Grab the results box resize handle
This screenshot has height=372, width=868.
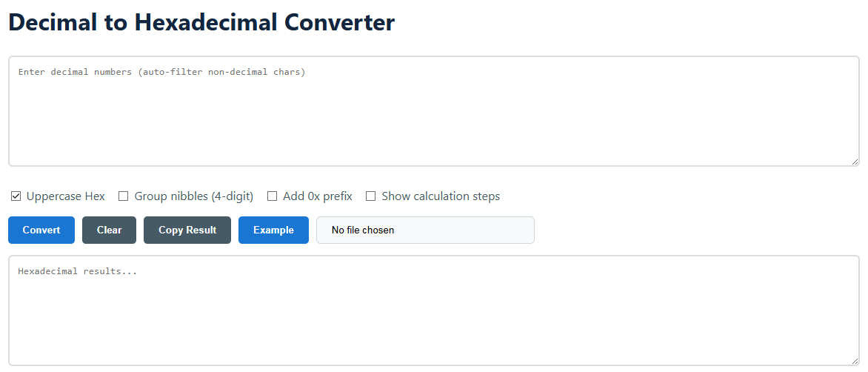point(855,361)
